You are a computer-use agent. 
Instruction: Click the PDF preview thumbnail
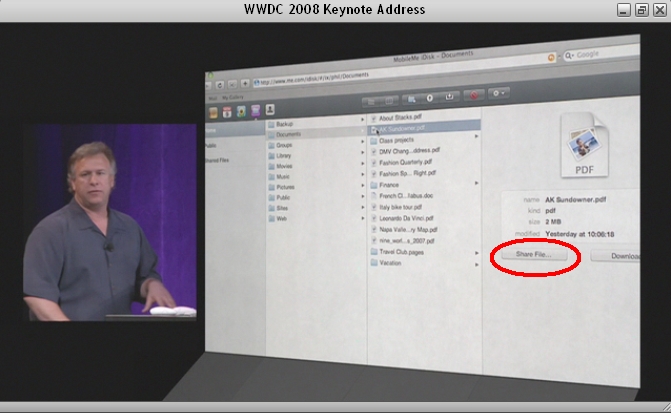[584, 145]
